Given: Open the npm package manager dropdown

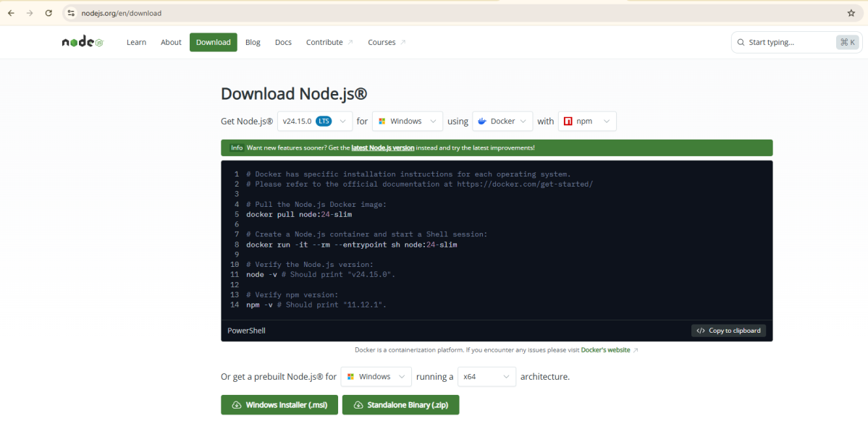Looking at the screenshot, I should pyautogui.click(x=587, y=121).
